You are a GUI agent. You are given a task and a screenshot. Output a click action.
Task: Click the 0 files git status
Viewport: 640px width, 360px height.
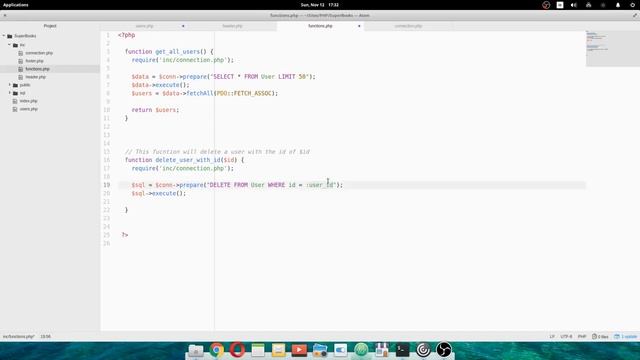(600, 337)
